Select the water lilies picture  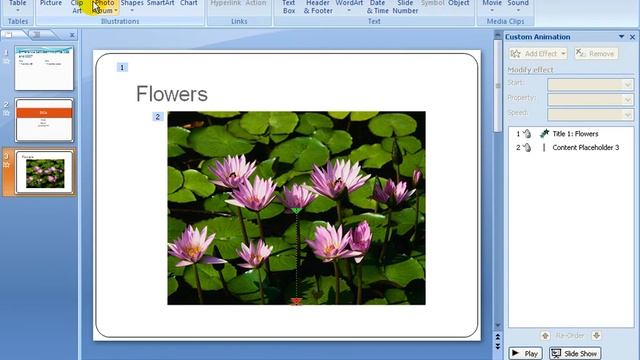pyautogui.click(x=296, y=208)
